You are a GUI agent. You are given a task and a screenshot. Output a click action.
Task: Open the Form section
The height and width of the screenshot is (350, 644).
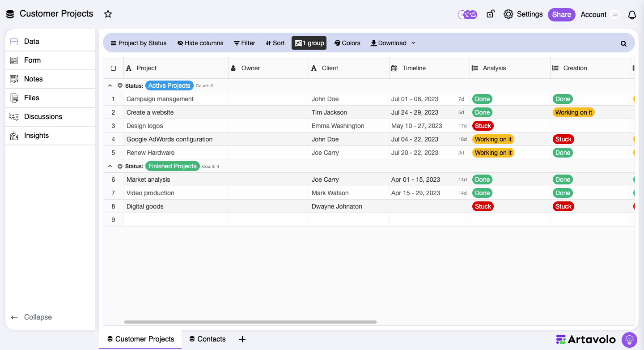tap(50, 60)
